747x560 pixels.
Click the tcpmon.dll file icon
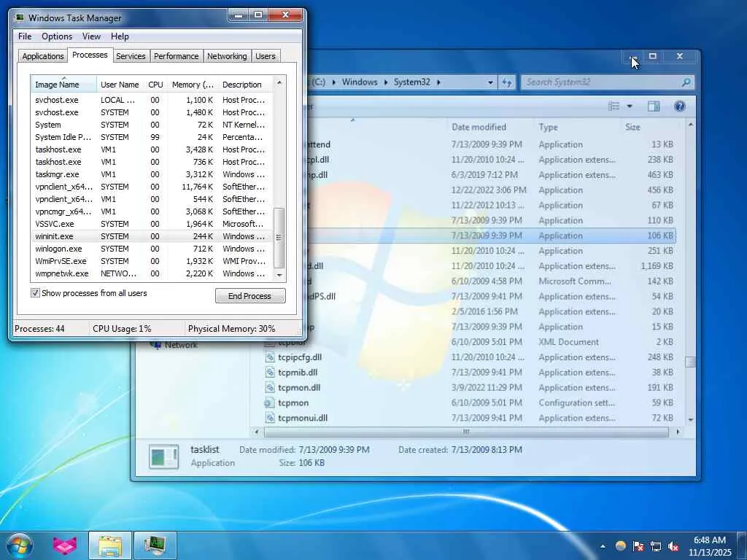tap(270, 388)
